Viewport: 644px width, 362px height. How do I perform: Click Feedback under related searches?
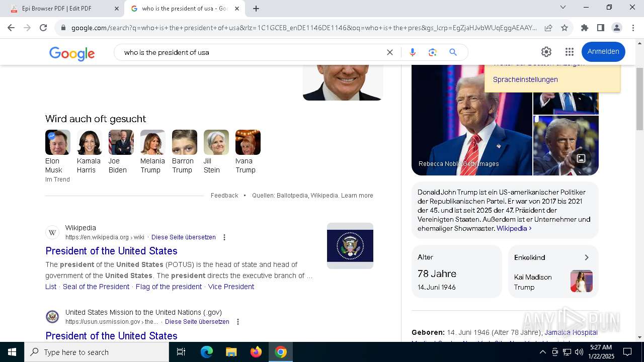pos(224,196)
